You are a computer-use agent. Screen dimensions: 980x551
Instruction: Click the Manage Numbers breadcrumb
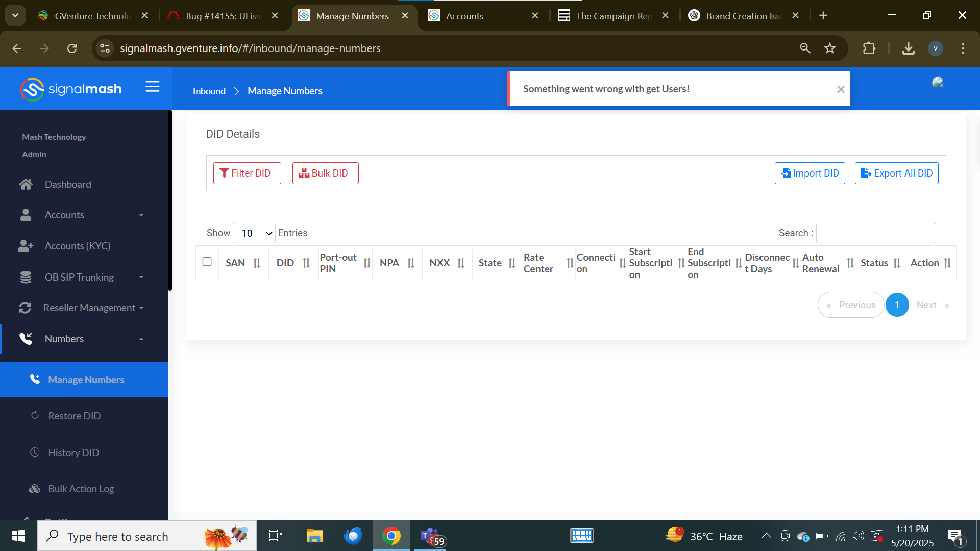point(285,91)
